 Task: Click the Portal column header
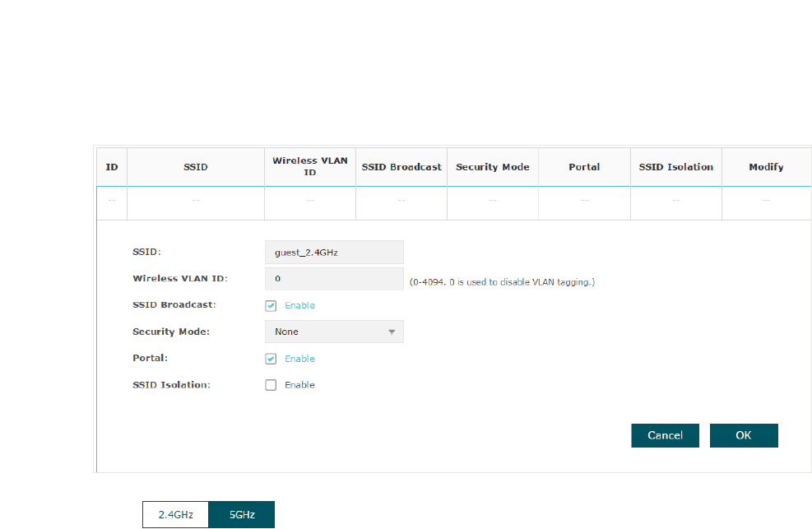tap(584, 167)
